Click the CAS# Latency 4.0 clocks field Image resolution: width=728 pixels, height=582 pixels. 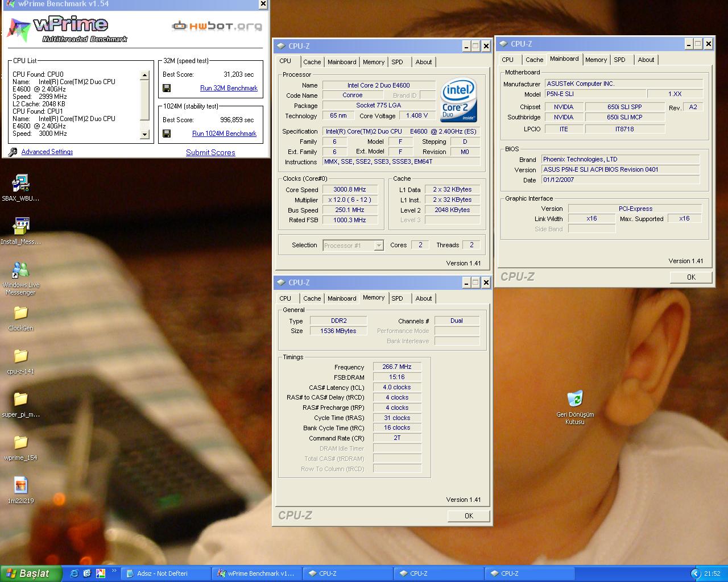pos(397,387)
